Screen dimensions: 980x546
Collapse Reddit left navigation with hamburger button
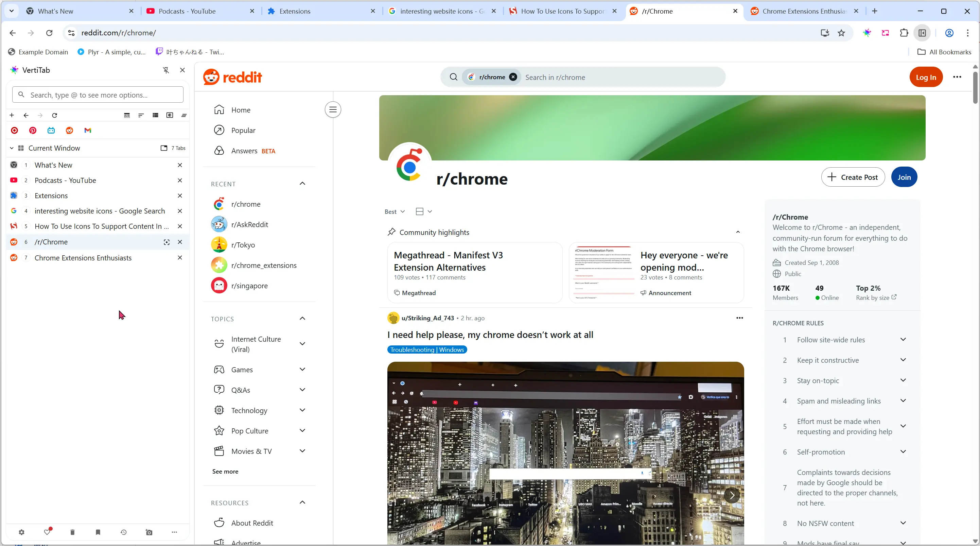point(333,110)
